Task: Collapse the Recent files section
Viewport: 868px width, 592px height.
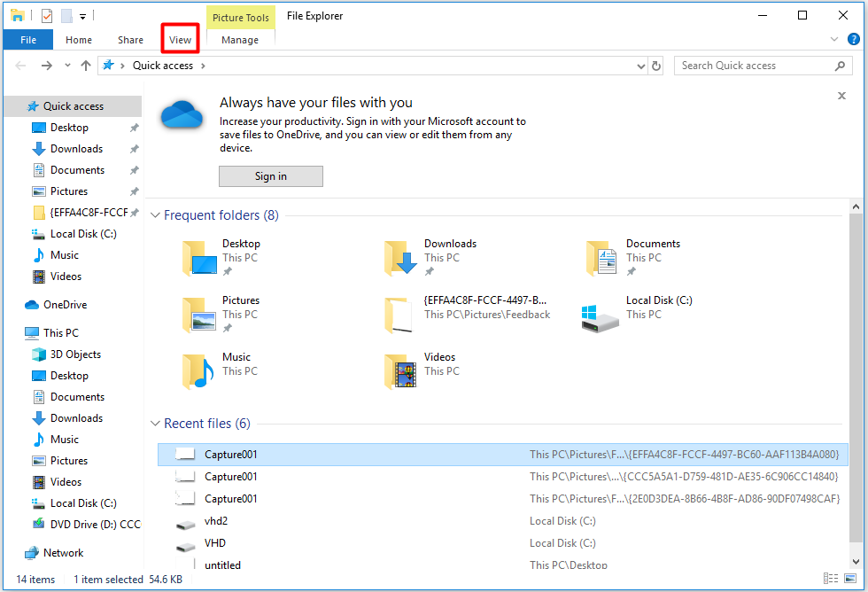Action: (155, 423)
